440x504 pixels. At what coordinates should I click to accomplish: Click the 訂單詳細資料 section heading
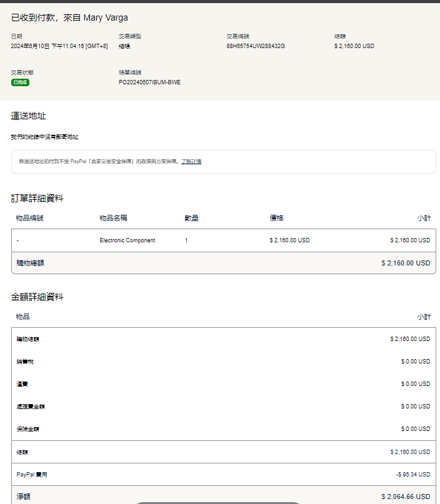[x=37, y=198]
